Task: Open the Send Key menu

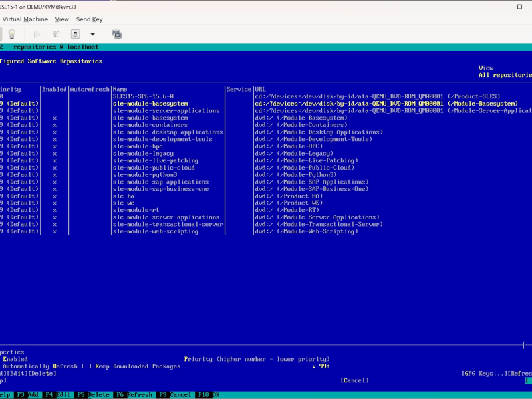Action: click(89, 19)
